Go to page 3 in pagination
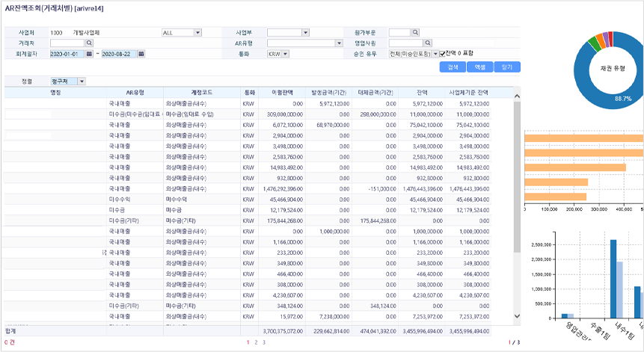644x352 pixels. tap(264, 342)
